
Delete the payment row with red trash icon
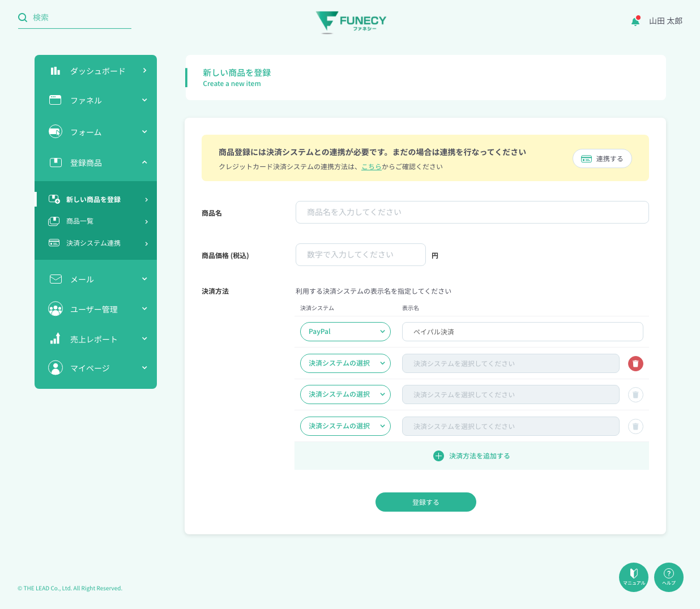click(635, 363)
